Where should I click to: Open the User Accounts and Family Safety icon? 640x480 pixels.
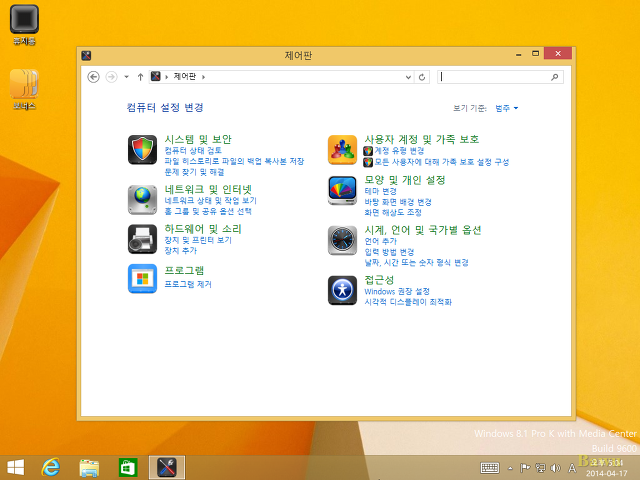342,150
